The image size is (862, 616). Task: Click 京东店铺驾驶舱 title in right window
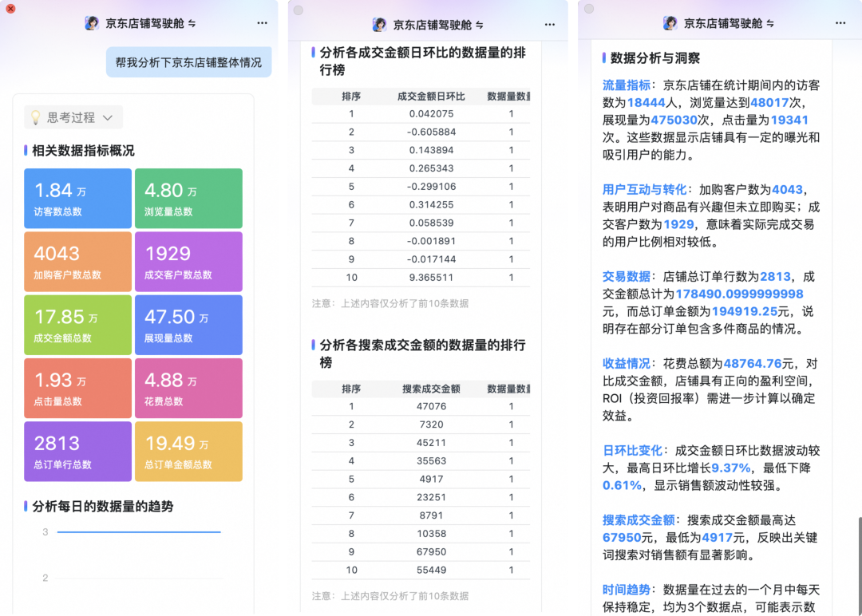tap(723, 24)
